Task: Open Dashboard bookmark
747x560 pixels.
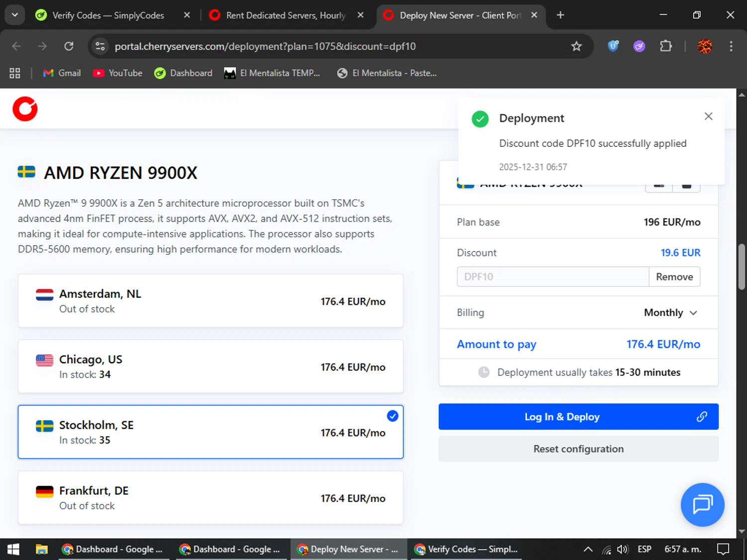Action: point(183,73)
